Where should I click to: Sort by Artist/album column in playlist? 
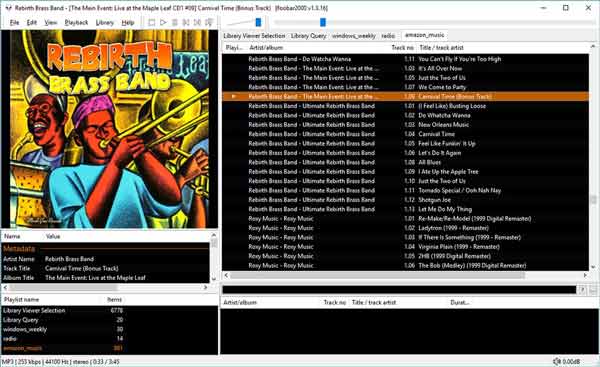pyautogui.click(x=266, y=48)
